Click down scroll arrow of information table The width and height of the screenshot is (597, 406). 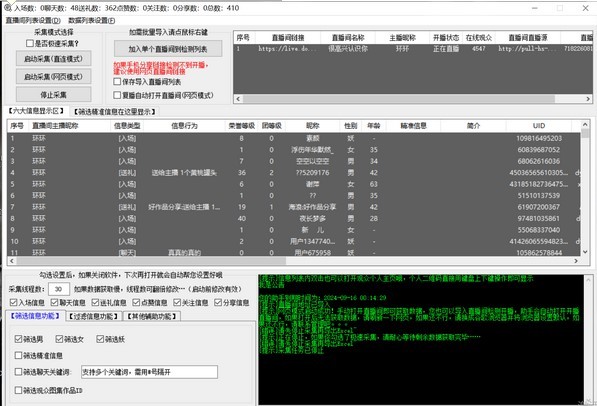click(x=585, y=252)
